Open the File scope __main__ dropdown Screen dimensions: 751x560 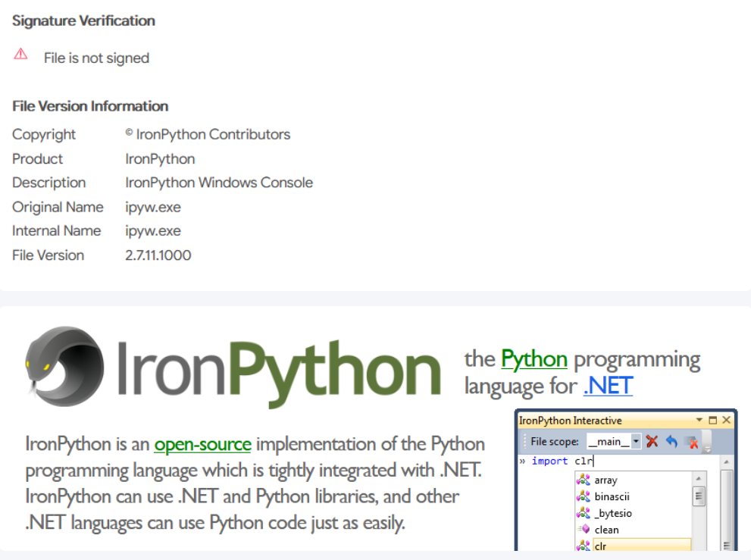coord(636,441)
